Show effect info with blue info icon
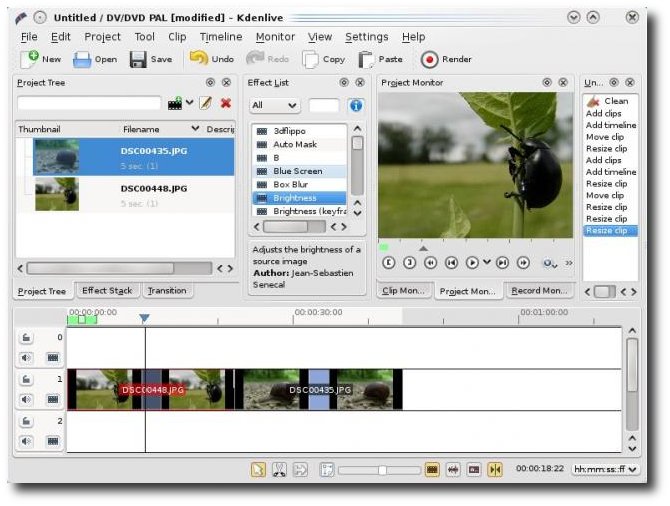This screenshot has height=506, width=670. click(x=356, y=105)
